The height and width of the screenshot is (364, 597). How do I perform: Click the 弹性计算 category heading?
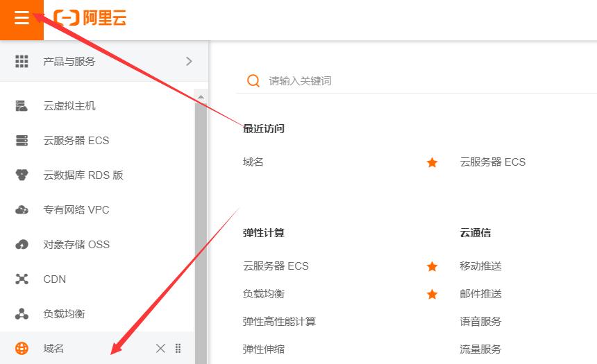[264, 233]
